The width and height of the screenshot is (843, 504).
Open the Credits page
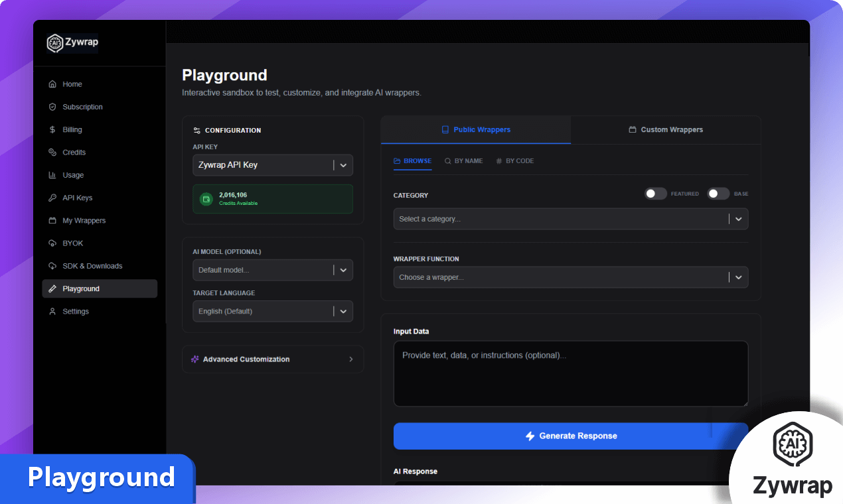pyautogui.click(x=100, y=152)
